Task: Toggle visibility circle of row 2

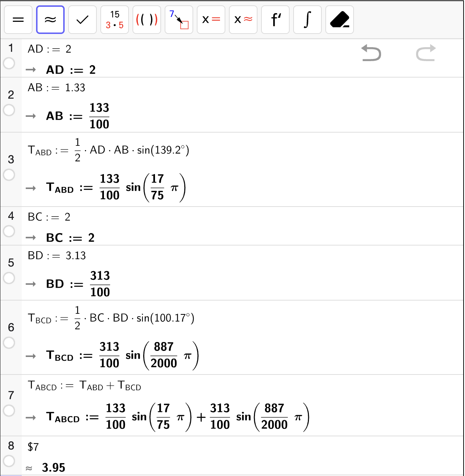Action: pyautogui.click(x=9, y=110)
